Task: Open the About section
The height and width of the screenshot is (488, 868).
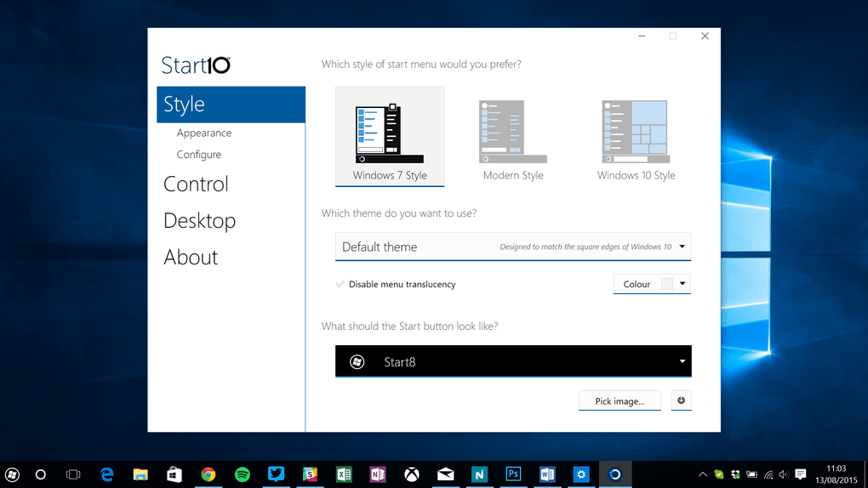Action: [191, 258]
